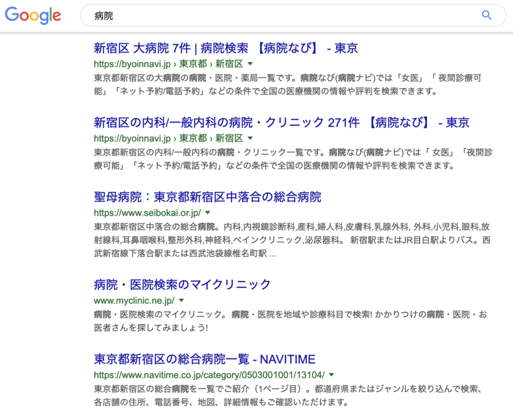Click the byoinnavi.jp URL under 大病院 7件 title
The image size is (513, 420).
tap(168, 64)
